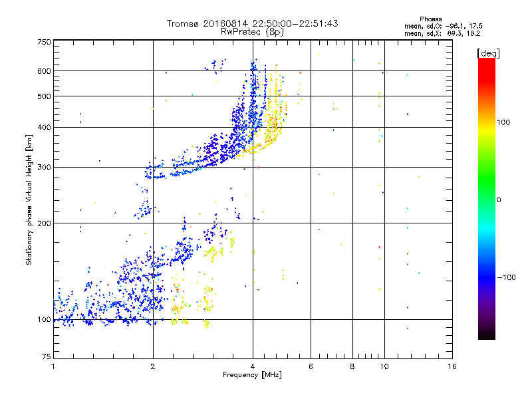Click the y-axis label '600'
This screenshot has height=399, width=532.
(44, 71)
